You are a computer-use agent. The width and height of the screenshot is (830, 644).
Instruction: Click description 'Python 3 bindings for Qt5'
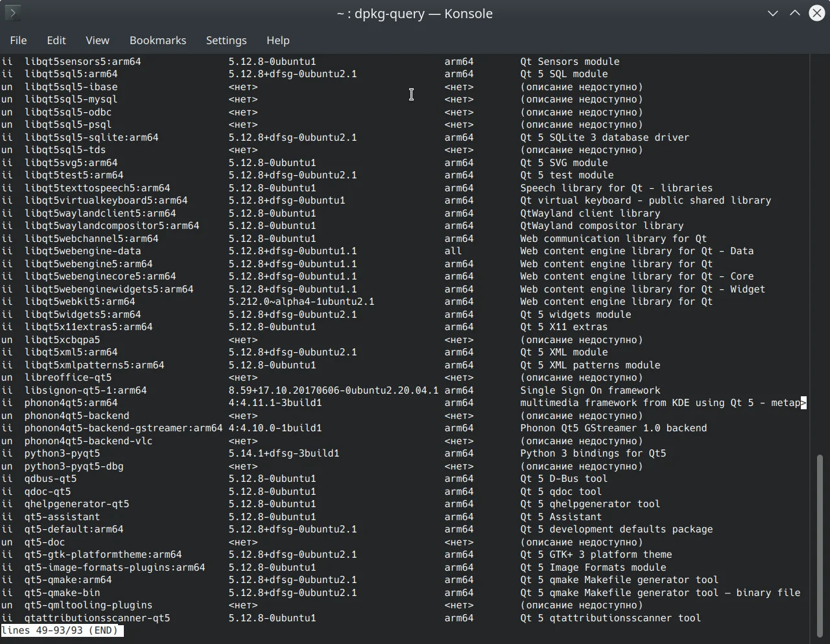point(593,453)
